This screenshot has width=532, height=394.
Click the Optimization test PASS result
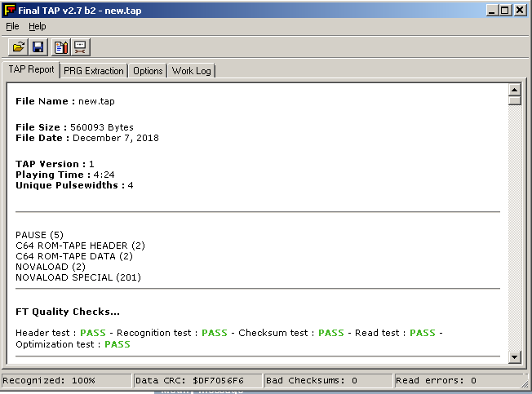point(117,344)
